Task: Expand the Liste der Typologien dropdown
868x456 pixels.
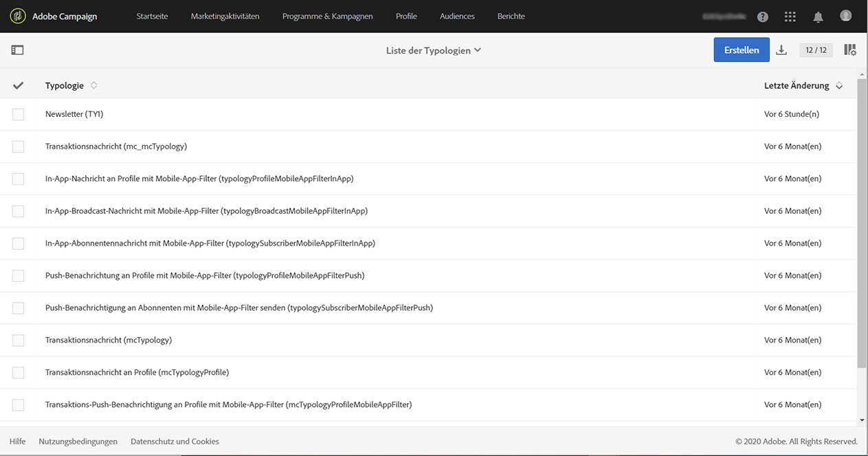Action: 434,50
